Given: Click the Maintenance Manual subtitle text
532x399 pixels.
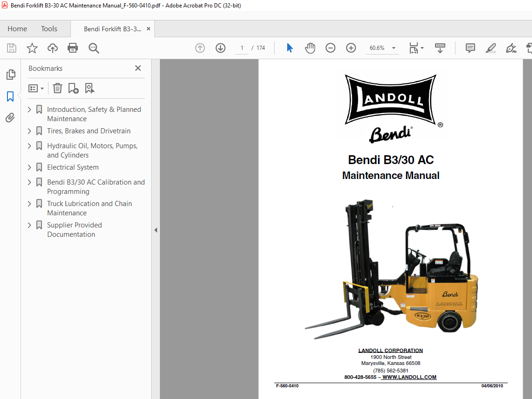Looking at the screenshot, I should coord(391,175).
